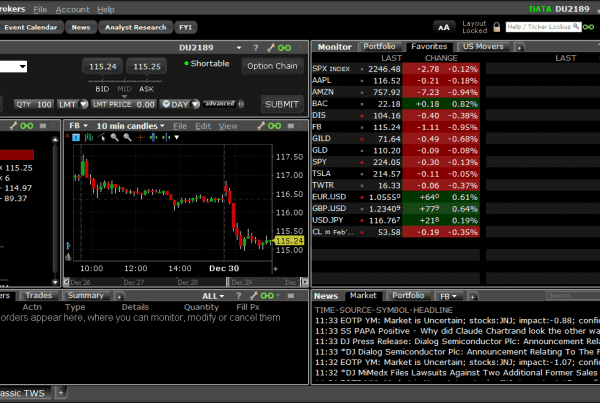The image size is (600, 403).
Task: Switch to US Movers tab
Action: point(483,46)
